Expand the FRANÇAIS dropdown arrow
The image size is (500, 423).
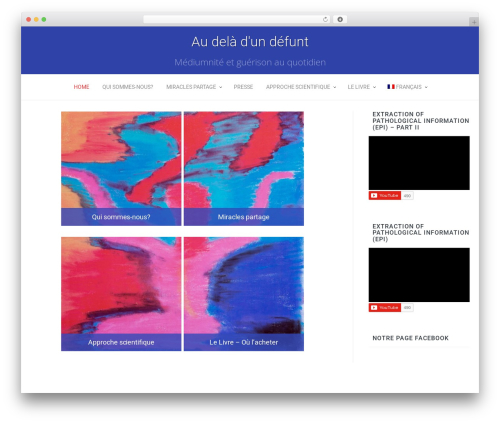point(426,87)
